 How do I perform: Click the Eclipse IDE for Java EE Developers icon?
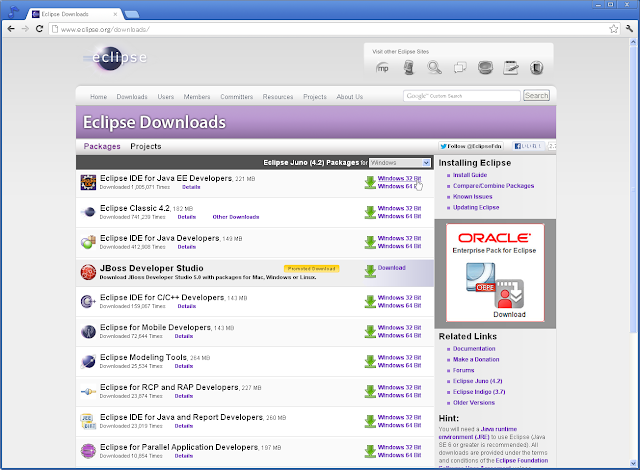88,182
